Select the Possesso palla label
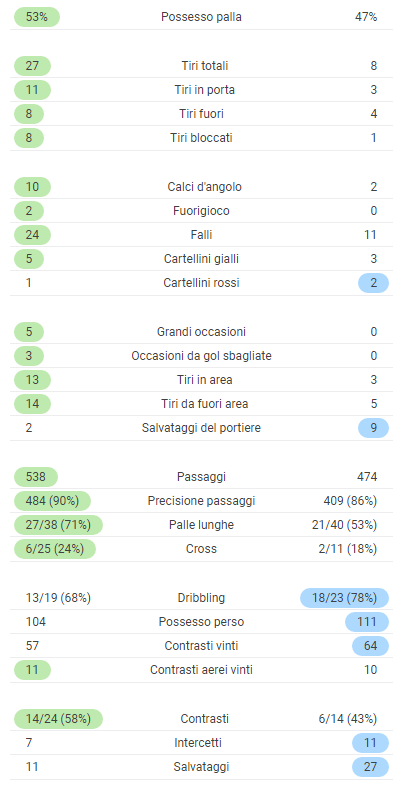Screen dimensions: 403x798 pyautogui.click(x=202, y=17)
